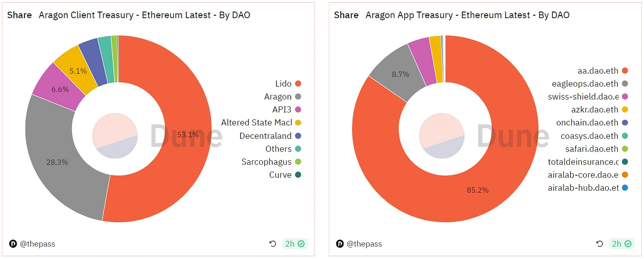Click Share on the Aragon App Treasury chart
Viewport: 644px width, 259px height.
(346, 15)
